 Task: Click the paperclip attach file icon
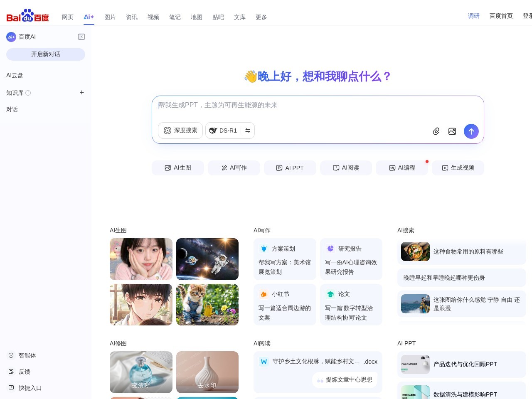tap(436, 131)
